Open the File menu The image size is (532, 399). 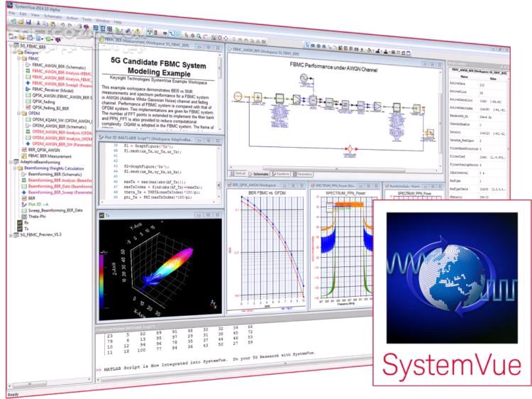(x=12, y=13)
